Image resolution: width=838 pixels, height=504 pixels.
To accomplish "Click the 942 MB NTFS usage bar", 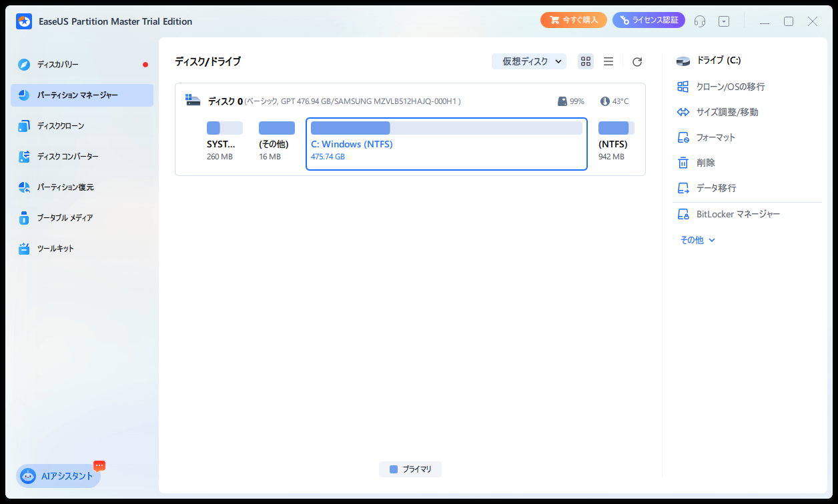I will pyautogui.click(x=616, y=128).
